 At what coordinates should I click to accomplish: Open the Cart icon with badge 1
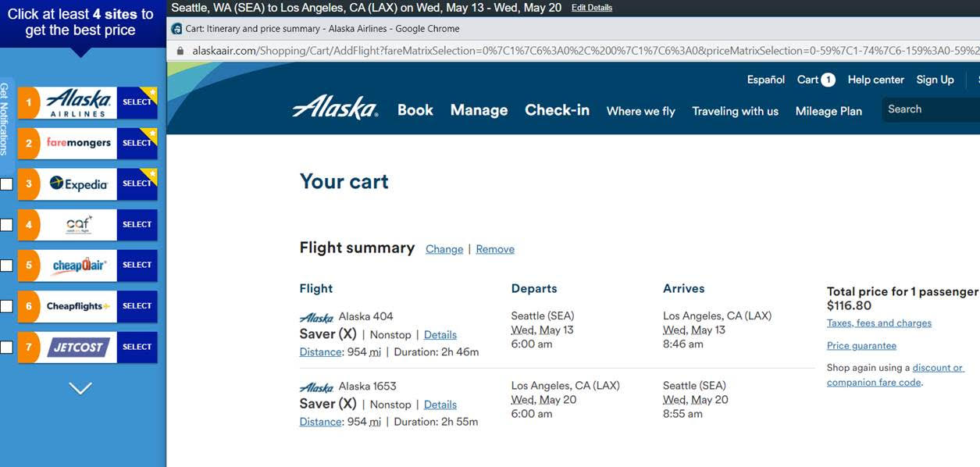pos(816,80)
